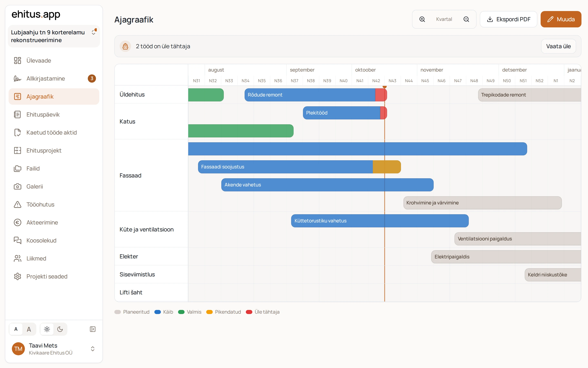This screenshot has height=368, width=588.
Task: Click the zoom in magnifier icon
Action: pyautogui.click(x=422, y=19)
